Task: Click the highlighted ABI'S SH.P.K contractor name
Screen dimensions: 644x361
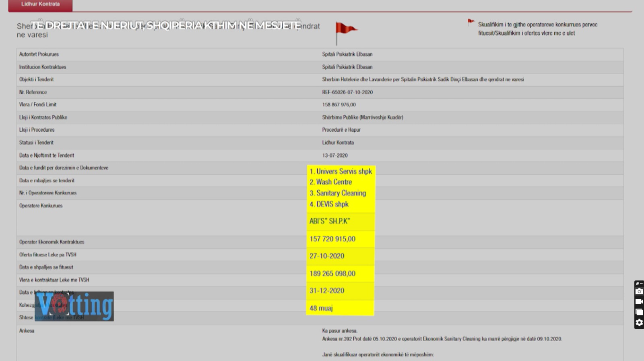Action: [330, 221]
